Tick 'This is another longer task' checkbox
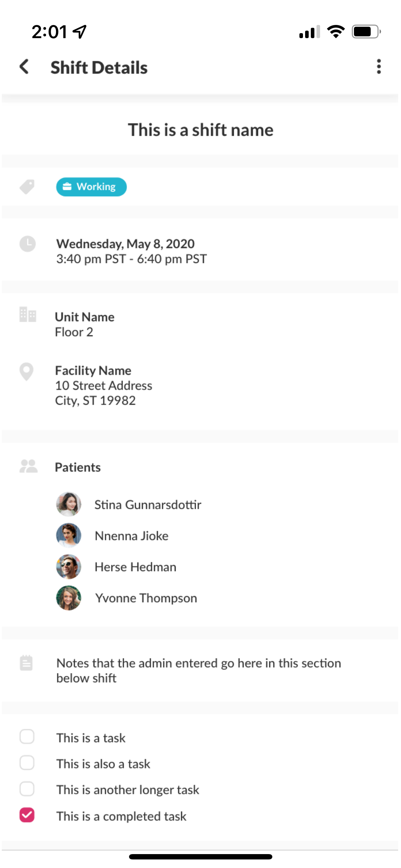Screen dimensions: 401x868 point(27,789)
